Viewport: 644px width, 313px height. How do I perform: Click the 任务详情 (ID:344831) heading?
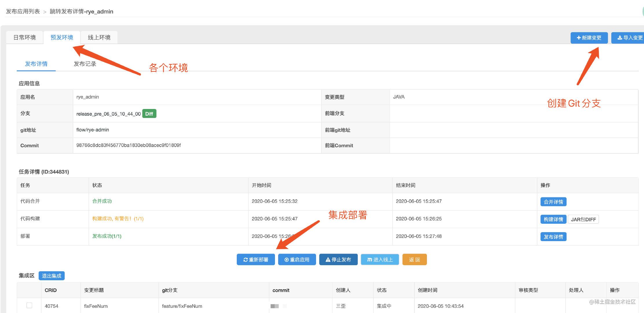pyautogui.click(x=44, y=172)
